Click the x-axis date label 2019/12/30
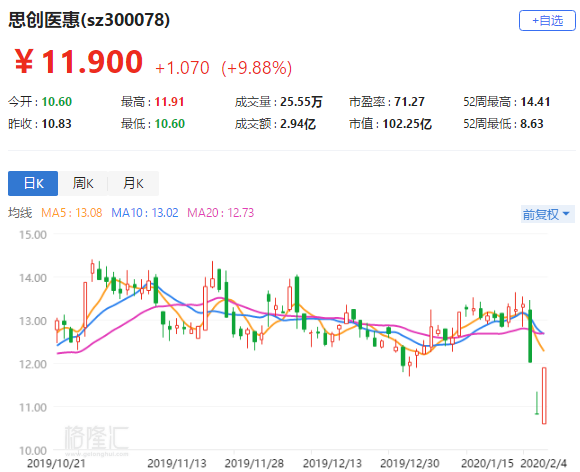This screenshot has width=580, height=472. (410, 463)
